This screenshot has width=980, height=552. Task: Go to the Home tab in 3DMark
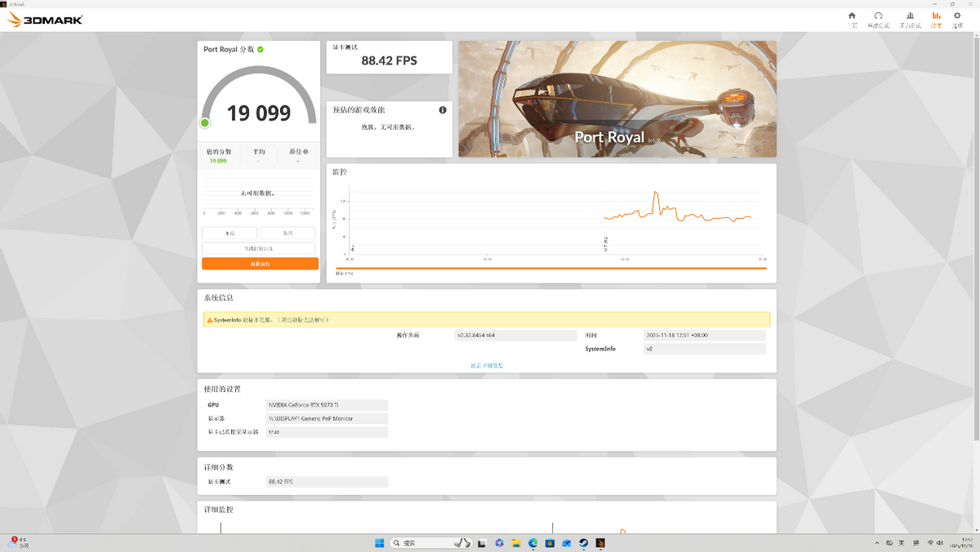[x=852, y=20]
